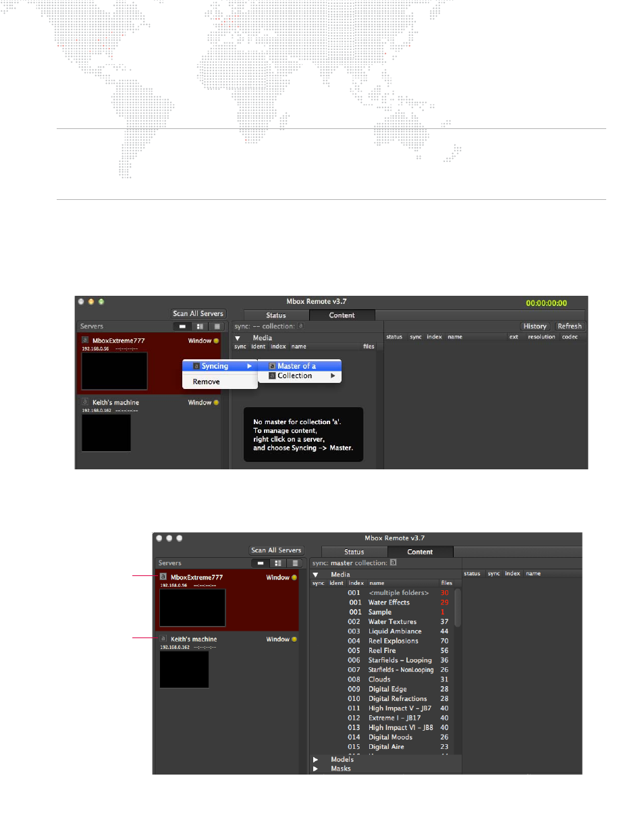644x834 pixels.
Task: Select large thumbnail view icon, upper window
Action: coord(182,326)
